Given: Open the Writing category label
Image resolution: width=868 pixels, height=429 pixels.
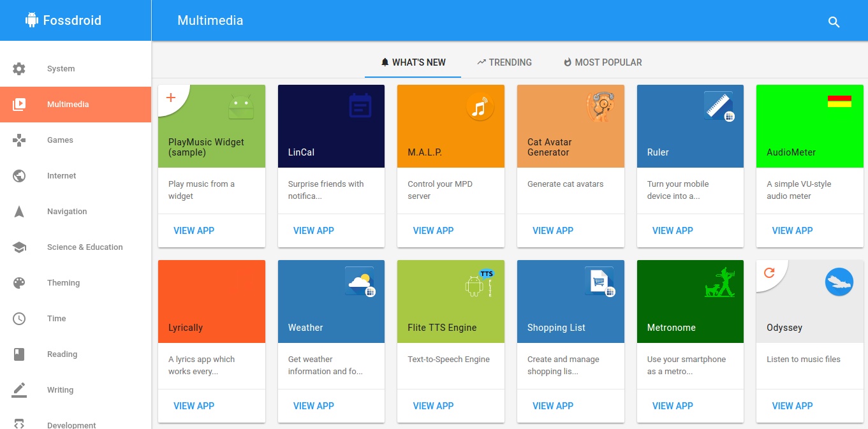Looking at the screenshot, I should click(x=60, y=390).
